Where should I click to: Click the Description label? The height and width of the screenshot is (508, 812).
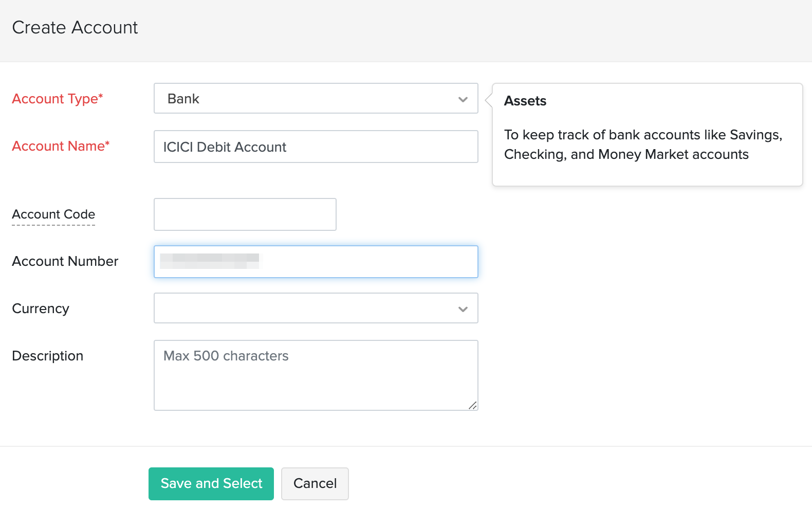[x=48, y=356]
